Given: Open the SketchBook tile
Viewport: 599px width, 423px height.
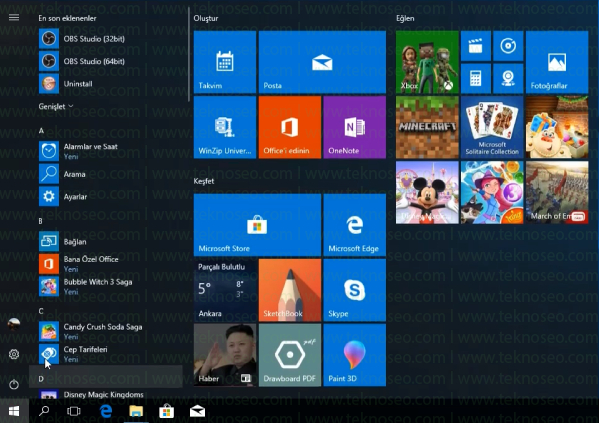Looking at the screenshot, I should pyautogui.click(x=290, y=290).
